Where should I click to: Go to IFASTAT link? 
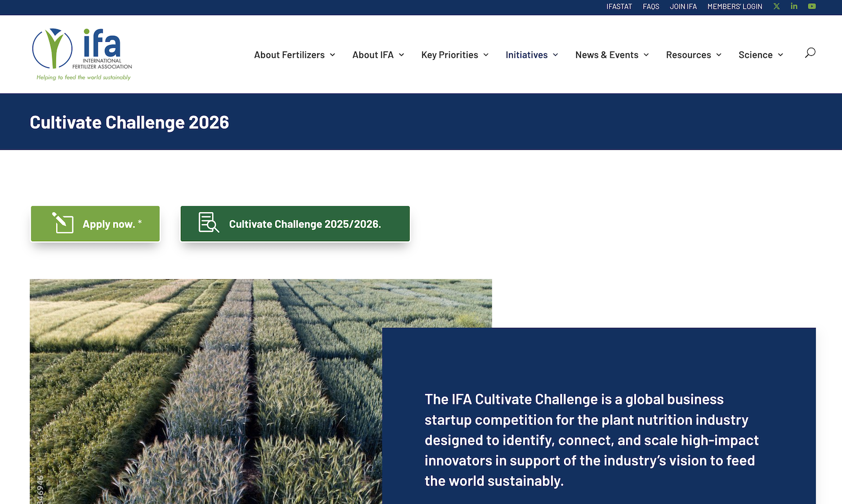619,7
